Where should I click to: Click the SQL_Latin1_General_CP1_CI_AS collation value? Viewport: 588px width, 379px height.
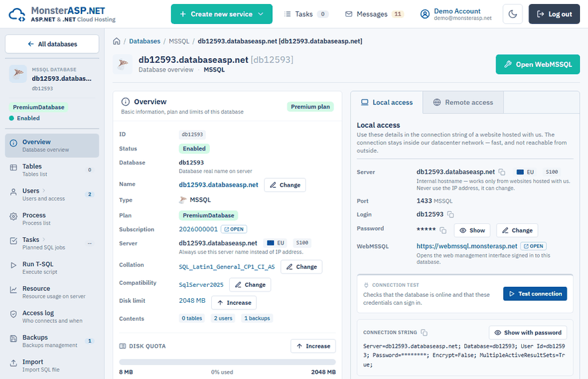(227, 267)
